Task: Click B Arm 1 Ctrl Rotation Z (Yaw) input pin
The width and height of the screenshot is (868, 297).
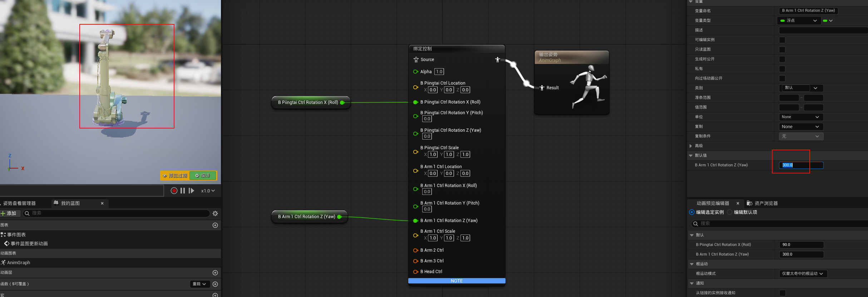Action: point(415,221)
